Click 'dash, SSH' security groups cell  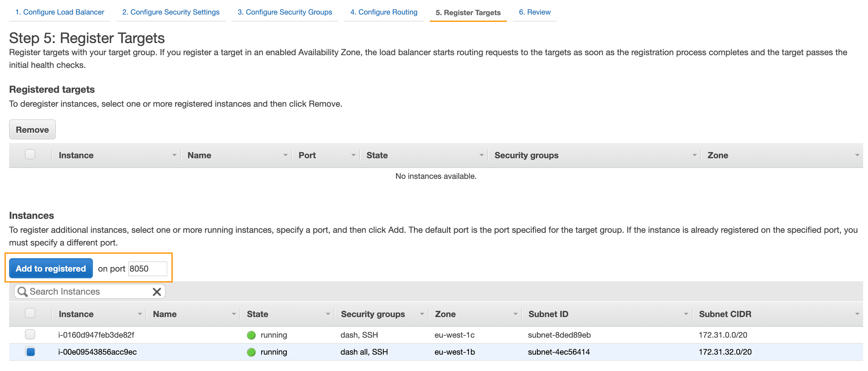click(x=359, y=335)
